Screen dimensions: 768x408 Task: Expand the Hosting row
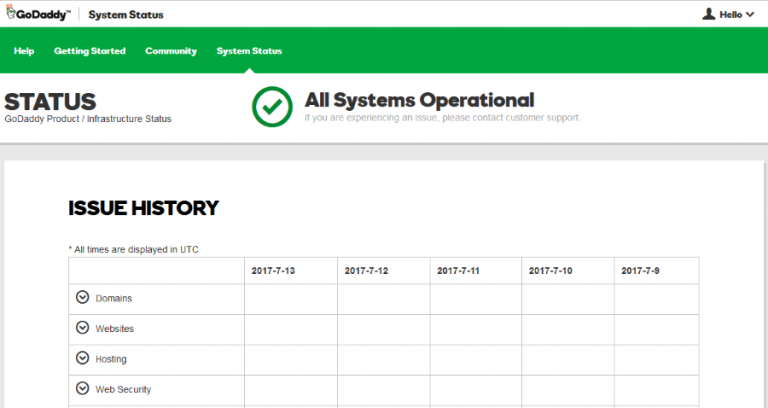point(82,358)
